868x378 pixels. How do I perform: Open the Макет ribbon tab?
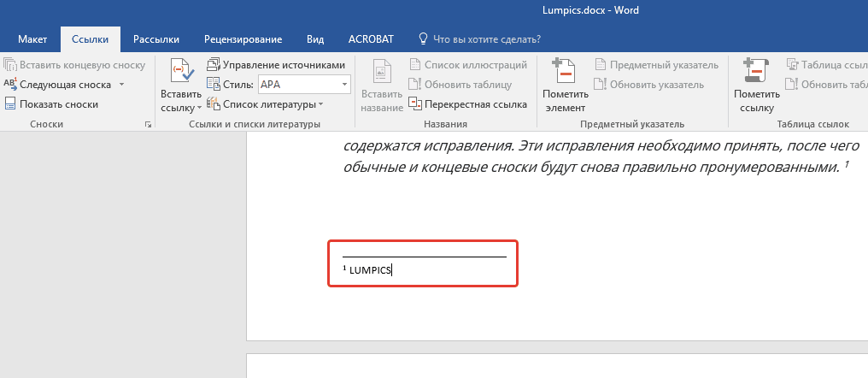pyautogui.click(x=32, y=39)
